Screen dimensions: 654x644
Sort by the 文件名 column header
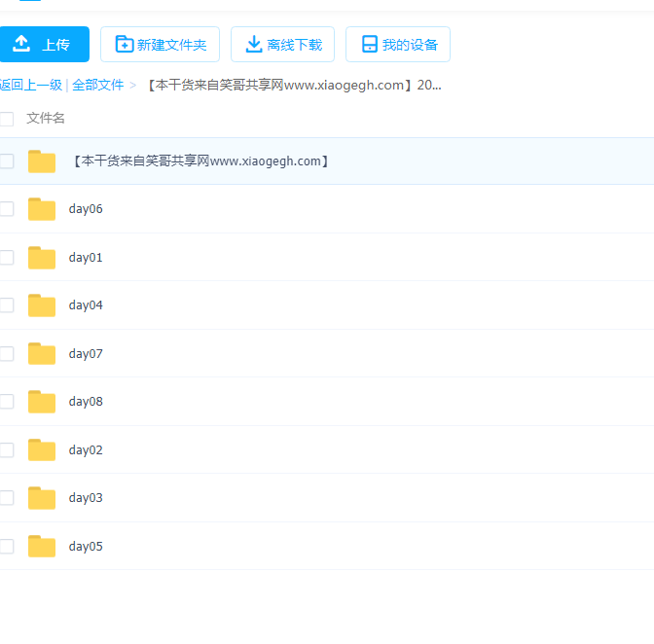pos(46,119)
